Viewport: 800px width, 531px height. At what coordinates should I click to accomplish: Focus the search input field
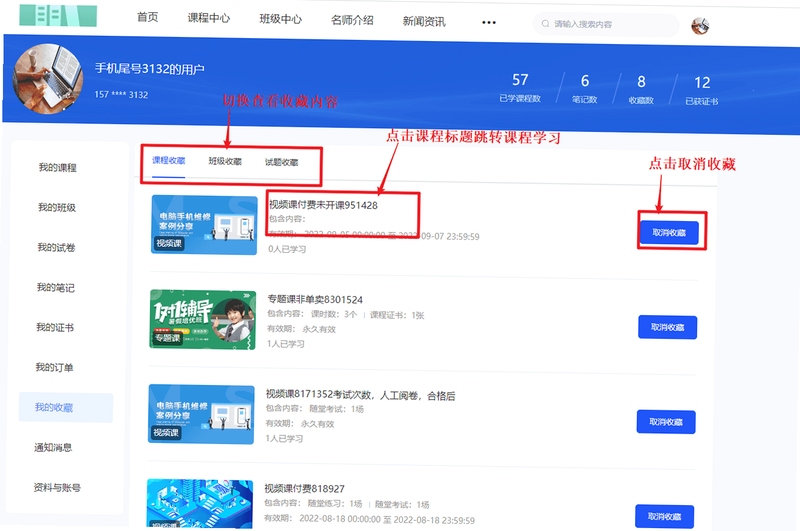(606, 24)
